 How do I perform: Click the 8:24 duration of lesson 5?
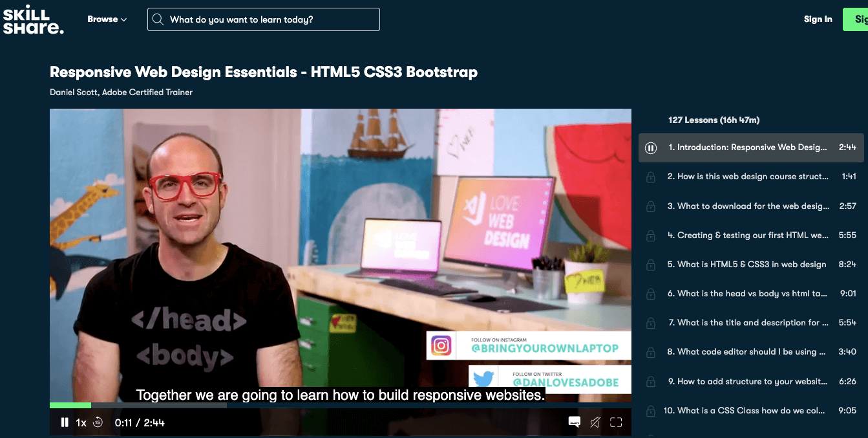tap(847, 265)
